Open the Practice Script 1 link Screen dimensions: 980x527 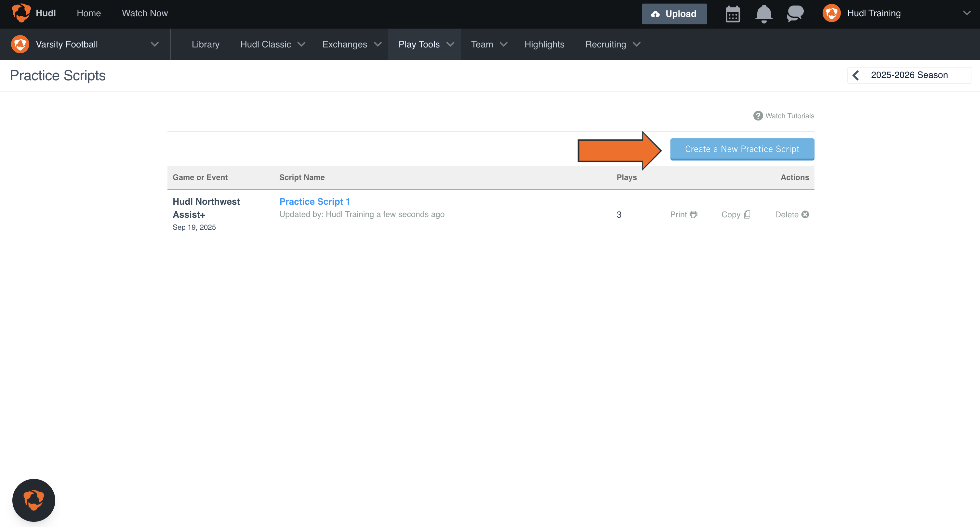315,201
